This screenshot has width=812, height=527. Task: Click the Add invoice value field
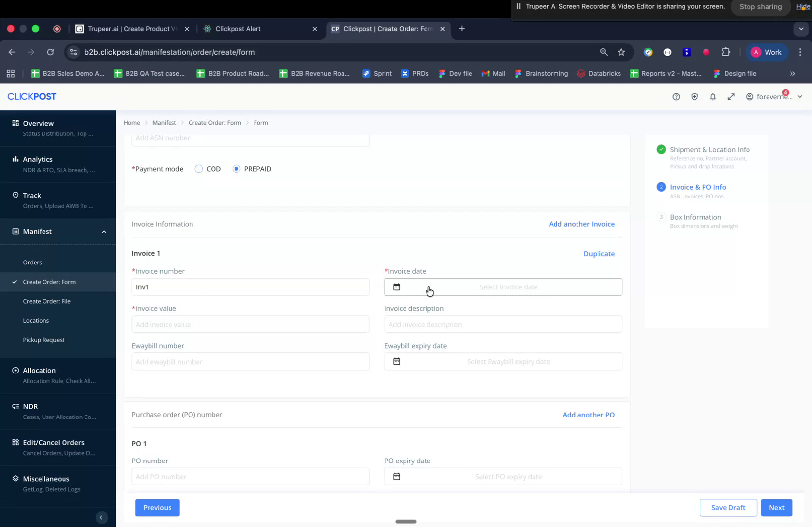coord(250,324)
